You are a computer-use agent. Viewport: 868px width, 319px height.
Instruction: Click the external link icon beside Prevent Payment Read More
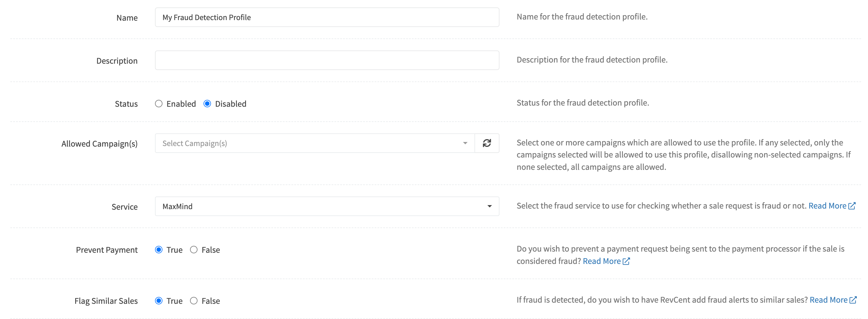626,261
